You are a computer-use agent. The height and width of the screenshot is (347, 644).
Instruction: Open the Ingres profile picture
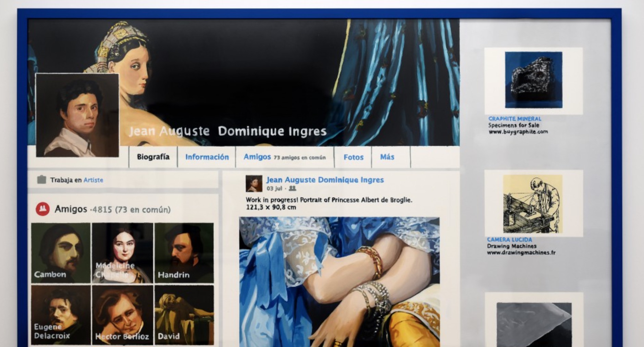[x=77, y=115]
